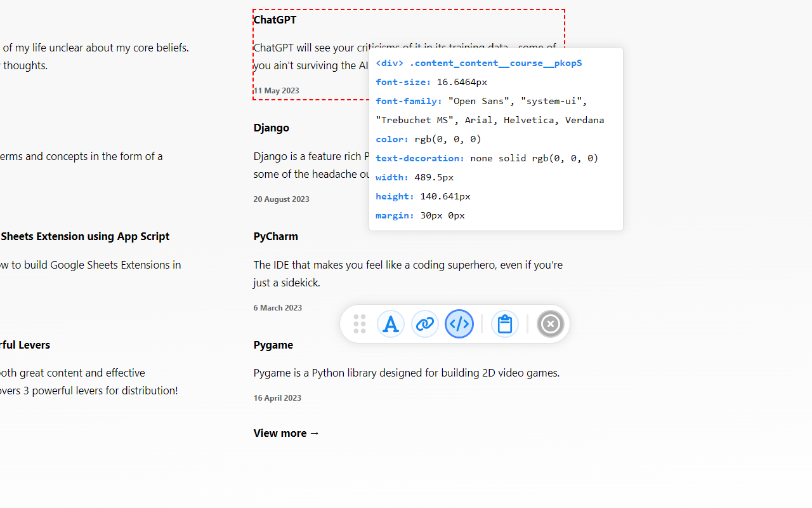The height and width of the screenshot is (508, 812).
Task: Click the text-decoration property line
Action: (x=487, y=158)
